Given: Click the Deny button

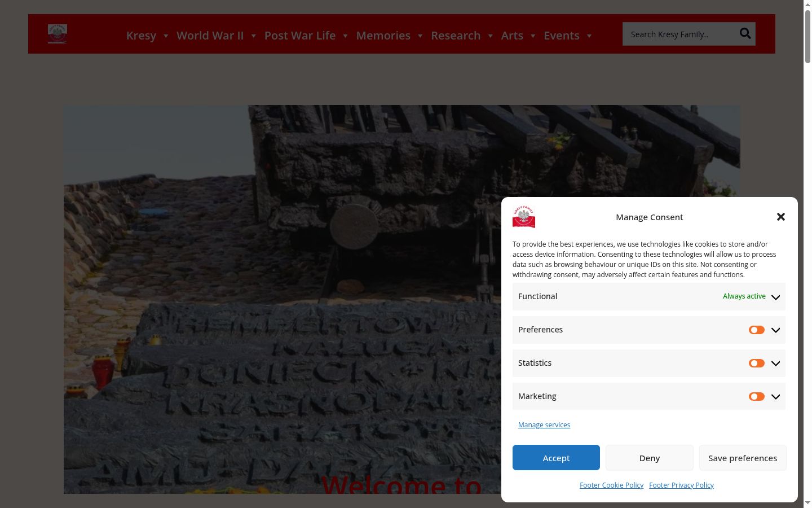Looking at the screenshot, I should 650,457.
